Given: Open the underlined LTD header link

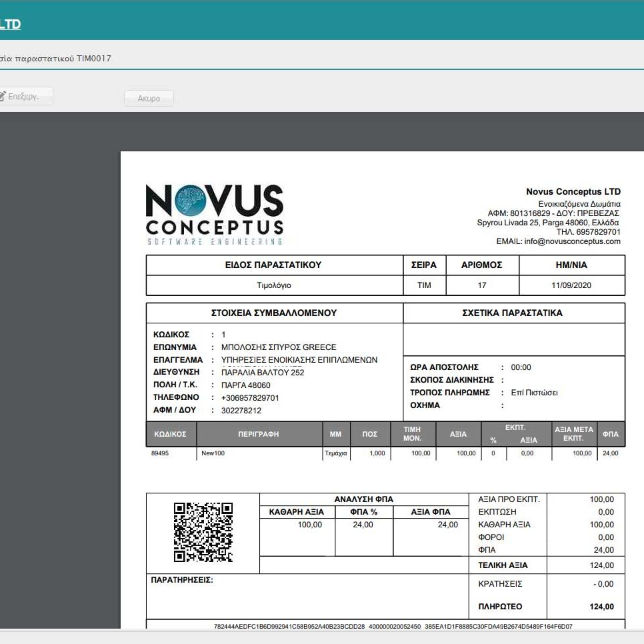Looking at the screenshot, I should (x=10, y=25).
